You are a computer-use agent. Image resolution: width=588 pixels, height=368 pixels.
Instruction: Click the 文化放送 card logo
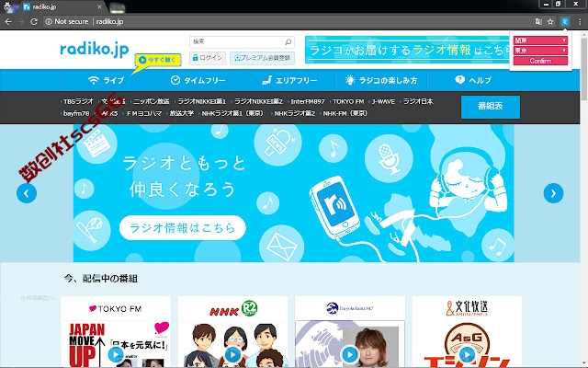click(467, 308)
